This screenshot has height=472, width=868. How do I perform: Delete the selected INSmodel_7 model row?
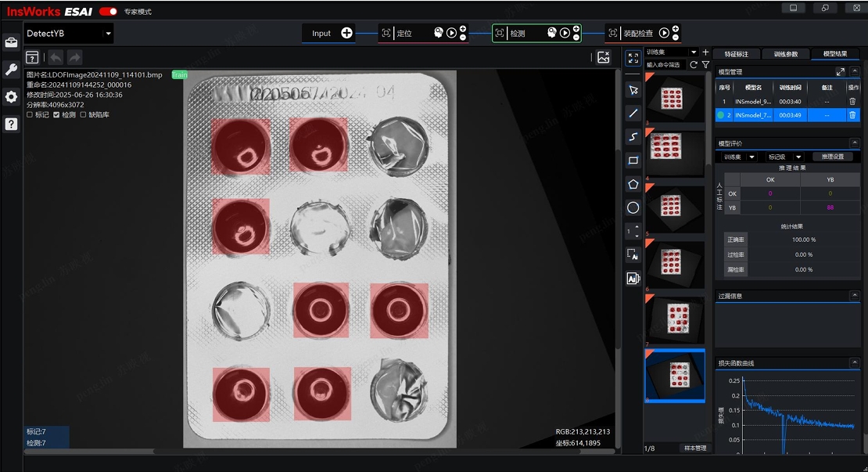point(852,115)
